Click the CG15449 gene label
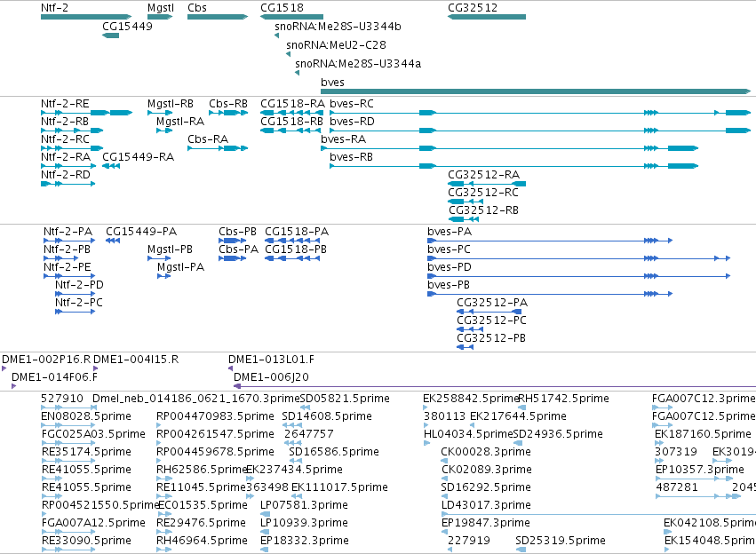Image resolution: width=756 pixels, height=554 pixels. (x=127, y=27)
